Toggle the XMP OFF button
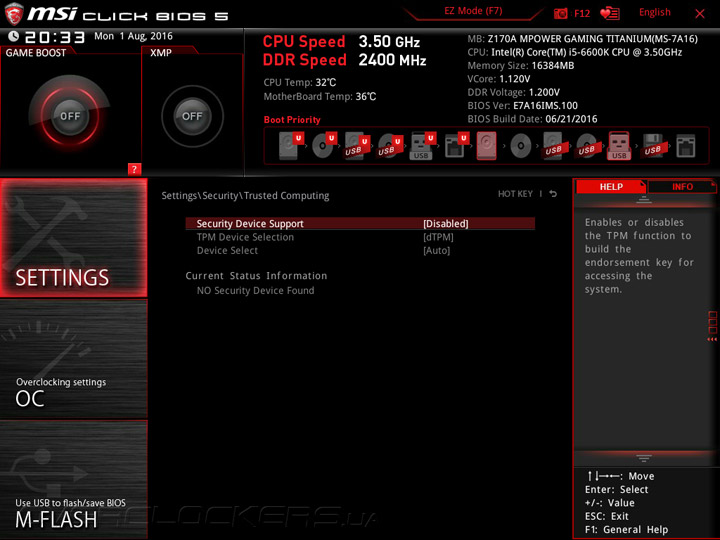Screen dimensions: 720x540 pyautogui.click(x=192, y=116)
